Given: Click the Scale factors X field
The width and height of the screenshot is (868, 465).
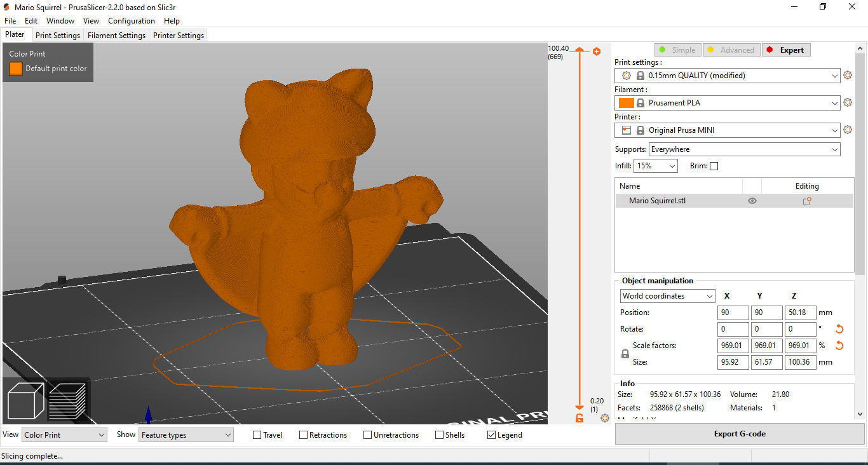Looking at the screenshot, I should 733,346.
